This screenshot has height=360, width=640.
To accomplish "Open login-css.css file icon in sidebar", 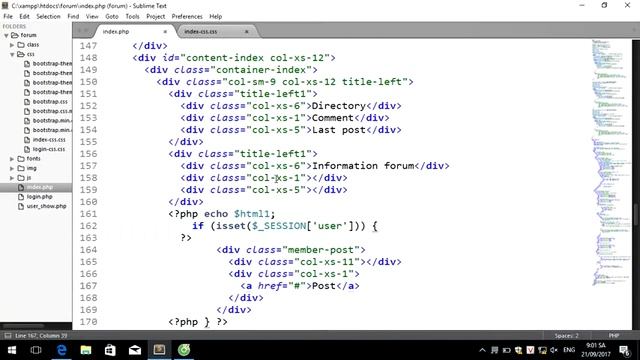I will [27, 149].
